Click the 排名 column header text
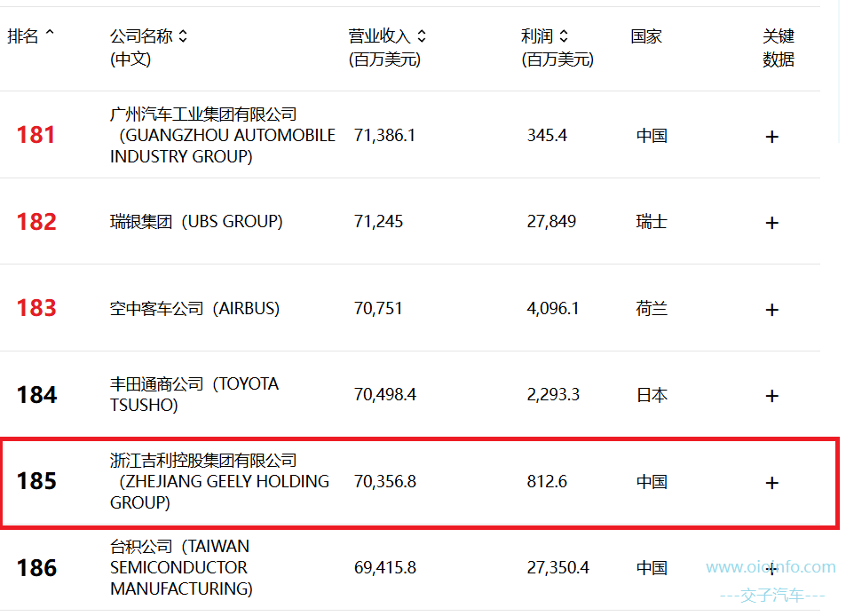This screenshot has width=846, height=616. pyautogui.click(x=23, y=36)
